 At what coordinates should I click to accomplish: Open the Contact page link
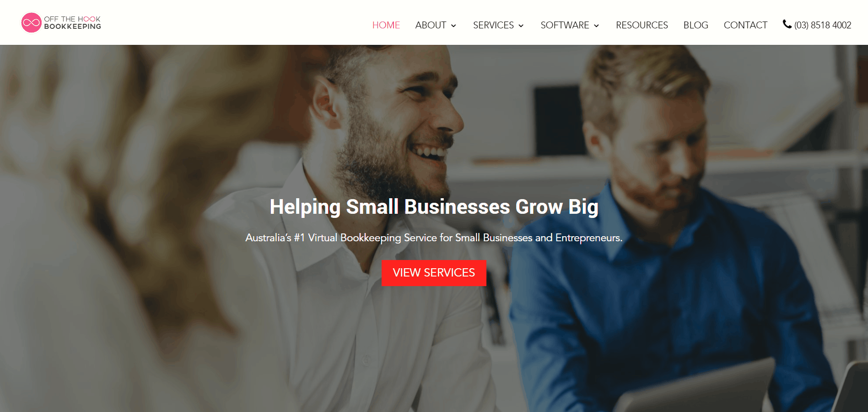[745, 25]
